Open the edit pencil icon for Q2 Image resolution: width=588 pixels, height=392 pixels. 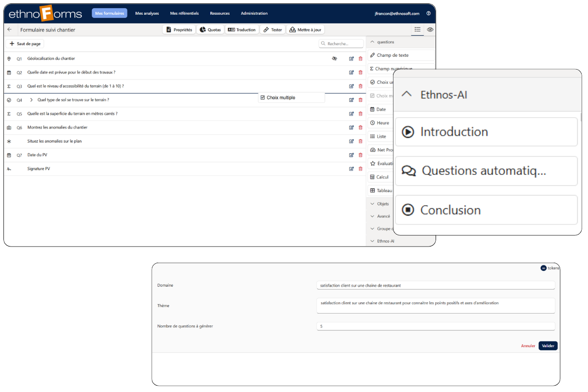351,72
